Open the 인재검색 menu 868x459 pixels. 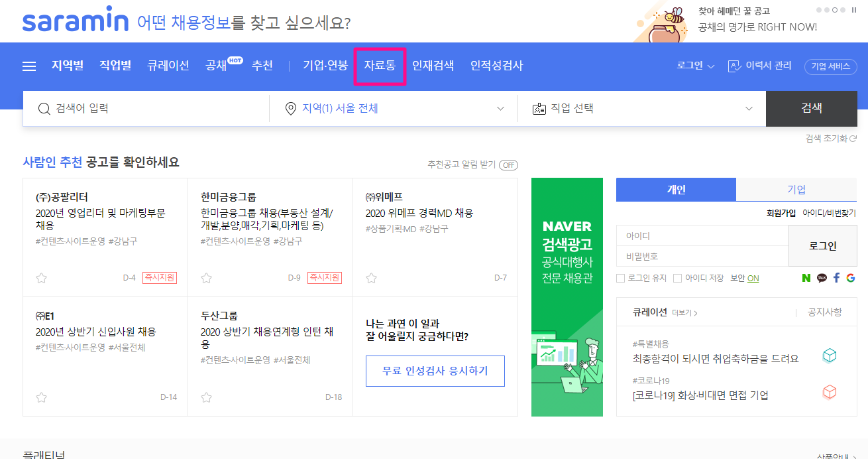click(x=433, y=66)
